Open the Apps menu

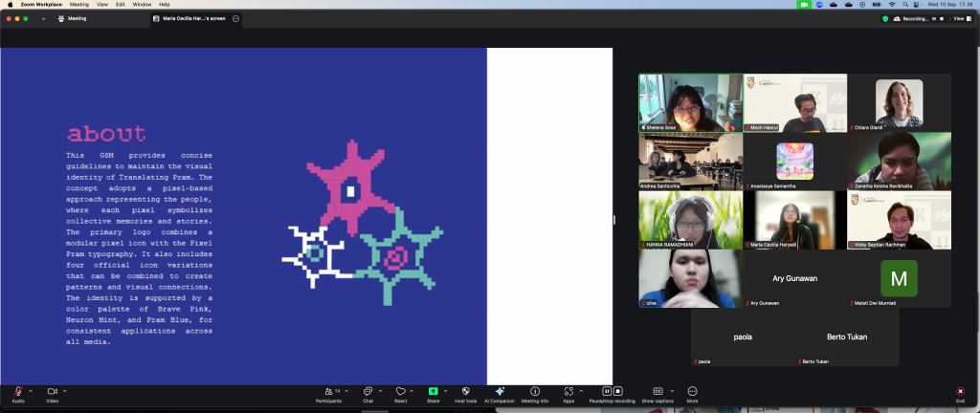pyautogui.click(x=568, y=392)
